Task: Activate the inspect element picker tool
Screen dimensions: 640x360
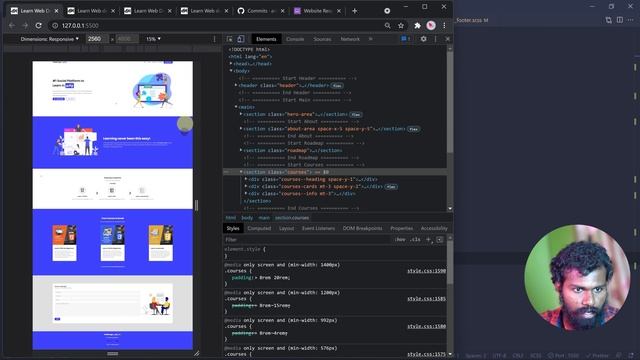Action: click(x=229, y=39)
